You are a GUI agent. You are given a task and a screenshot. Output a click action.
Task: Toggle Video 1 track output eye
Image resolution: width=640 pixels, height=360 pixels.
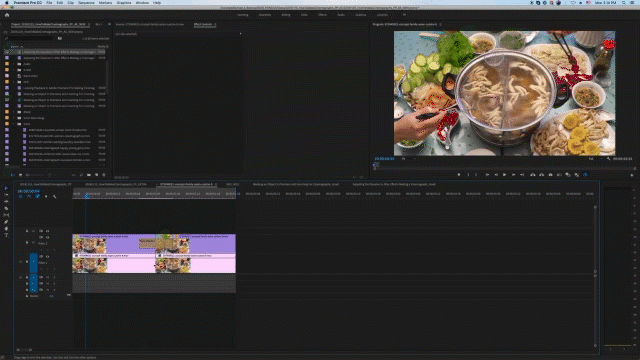click(48, 257)
